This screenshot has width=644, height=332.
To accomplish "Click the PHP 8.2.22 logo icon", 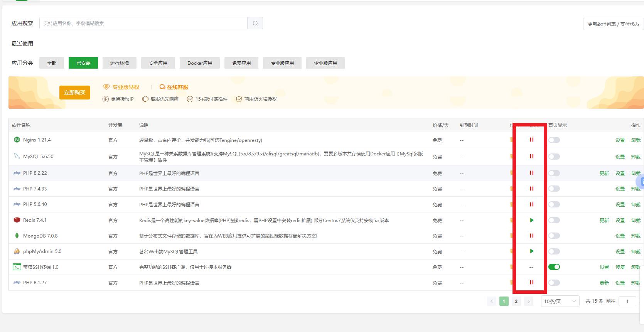I will click(x=17, y=173).
